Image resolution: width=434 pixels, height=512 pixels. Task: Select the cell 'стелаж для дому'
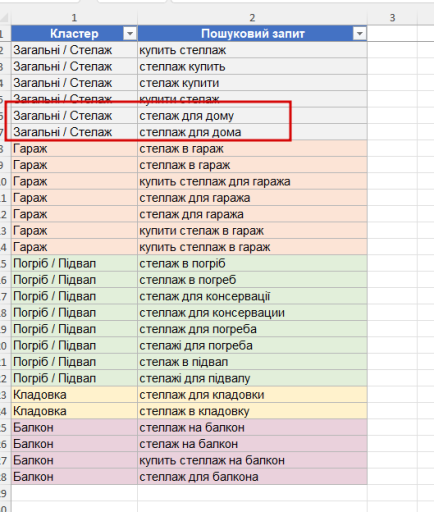click(x=252, y=116)
